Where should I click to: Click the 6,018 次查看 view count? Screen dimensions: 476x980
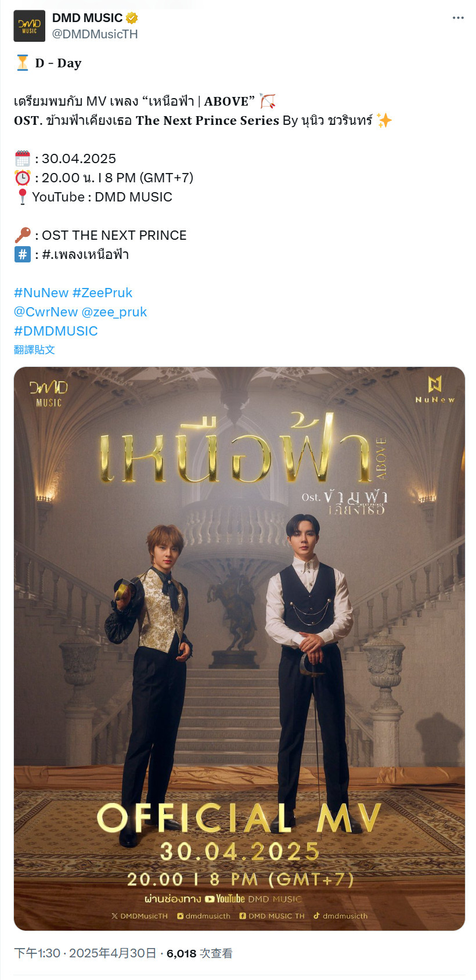(x=199, y=953)
